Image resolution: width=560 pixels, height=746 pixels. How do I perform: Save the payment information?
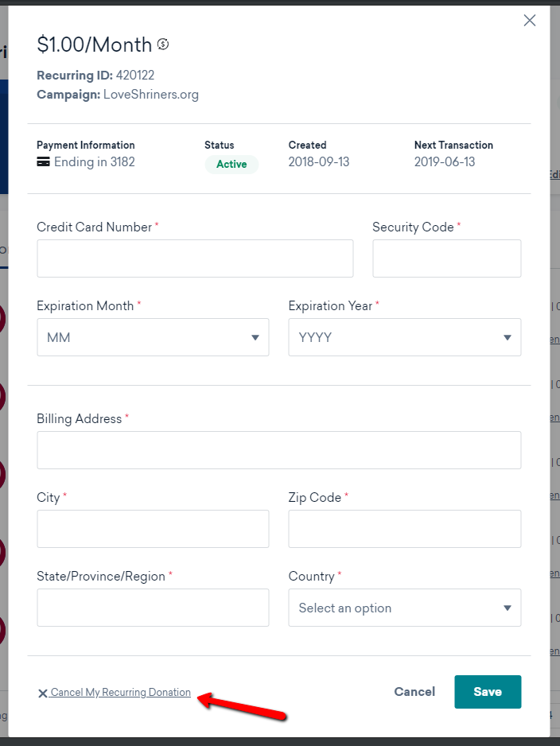(488, 692)
